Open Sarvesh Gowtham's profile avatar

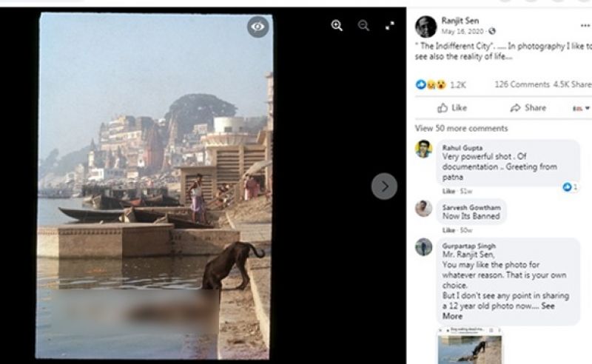point(424,208)
